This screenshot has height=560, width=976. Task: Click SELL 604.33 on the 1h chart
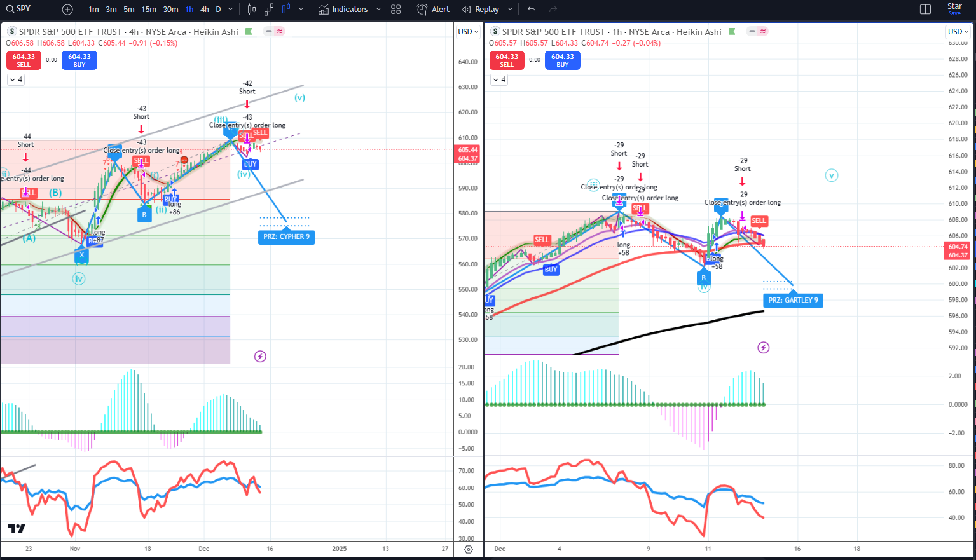(507, 60)
